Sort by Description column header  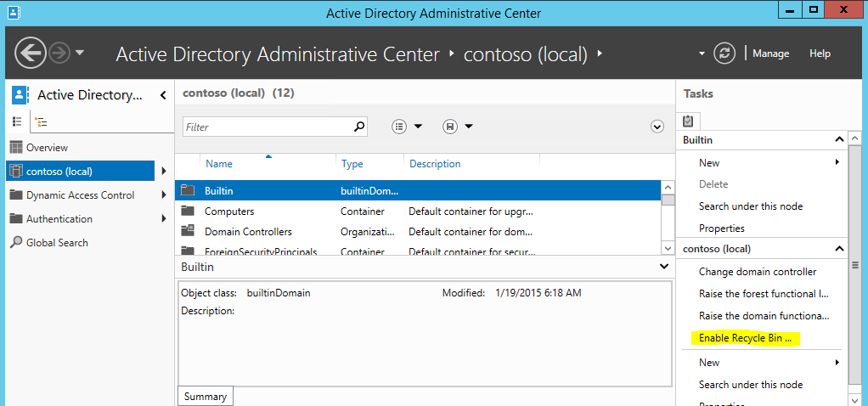pos(435,164)
